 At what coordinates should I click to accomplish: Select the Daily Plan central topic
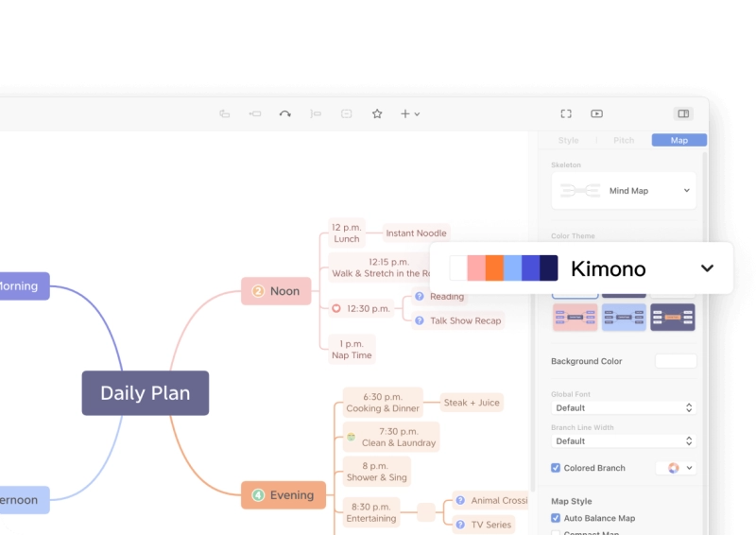(146, 393)
